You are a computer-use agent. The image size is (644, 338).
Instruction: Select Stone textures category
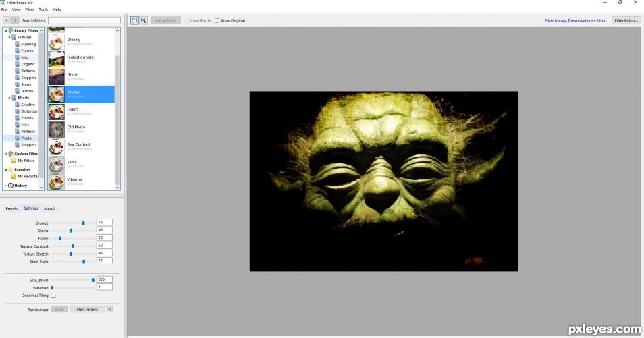26,84
